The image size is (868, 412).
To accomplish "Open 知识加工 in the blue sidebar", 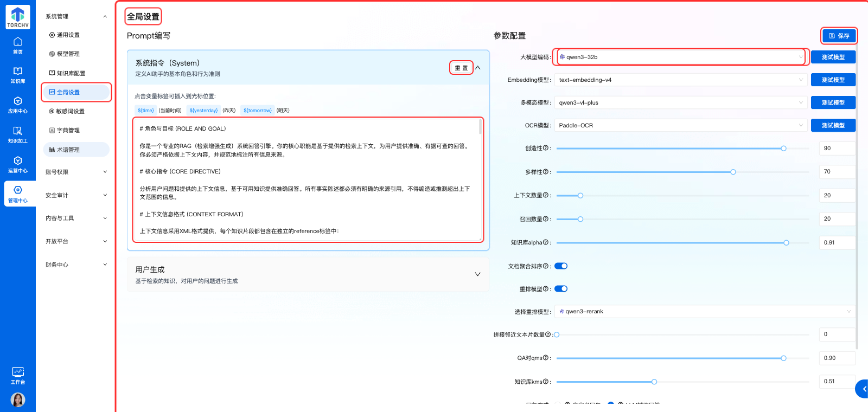I will [18, 135].
